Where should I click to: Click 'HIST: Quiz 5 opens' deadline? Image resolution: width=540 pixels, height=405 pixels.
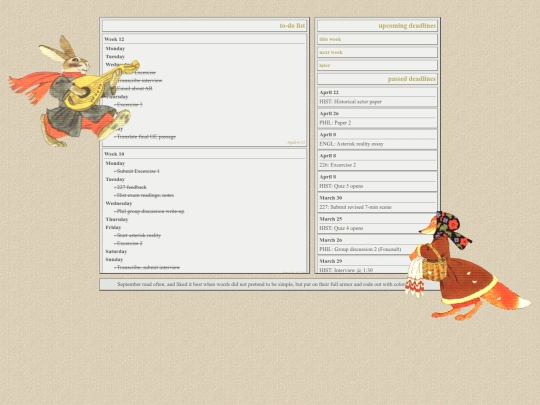pos(341,186)
